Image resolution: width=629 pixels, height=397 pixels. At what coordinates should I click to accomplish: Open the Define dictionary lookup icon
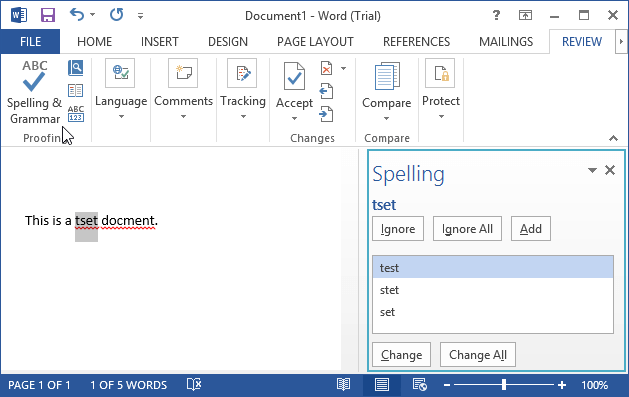(x=75, y=68)
